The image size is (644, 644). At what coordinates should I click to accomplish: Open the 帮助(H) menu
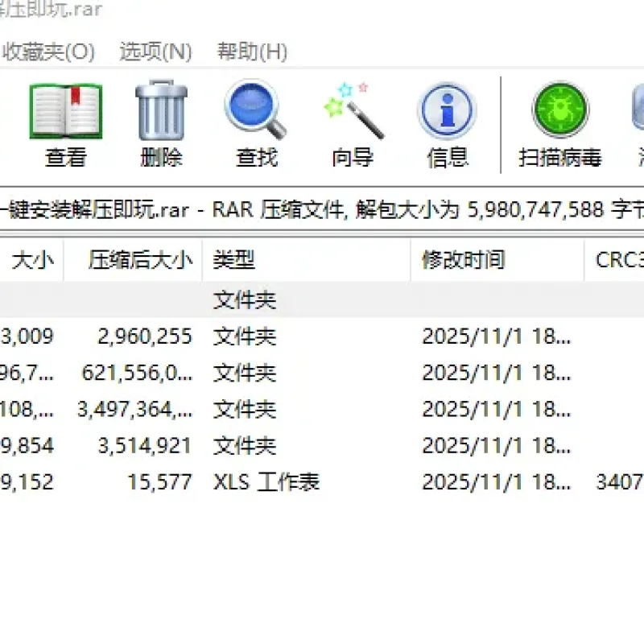click(252, 52)
